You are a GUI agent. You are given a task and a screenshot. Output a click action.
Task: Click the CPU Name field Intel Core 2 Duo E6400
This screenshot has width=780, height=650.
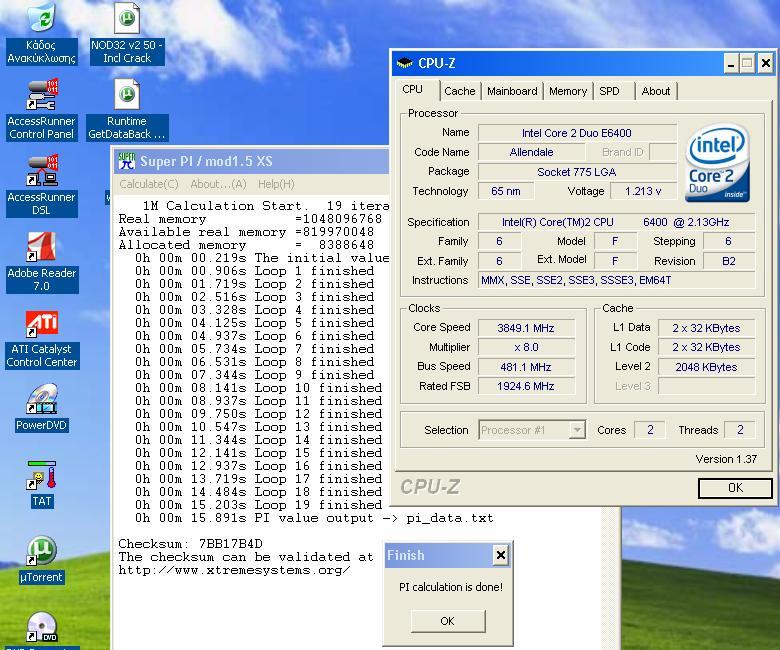[577, 133]
